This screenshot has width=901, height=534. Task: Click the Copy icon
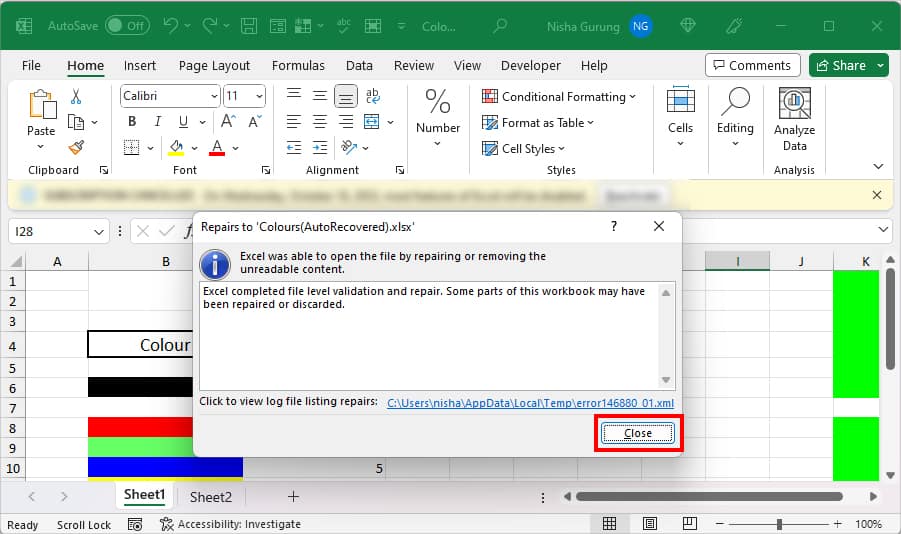[76, 122]
